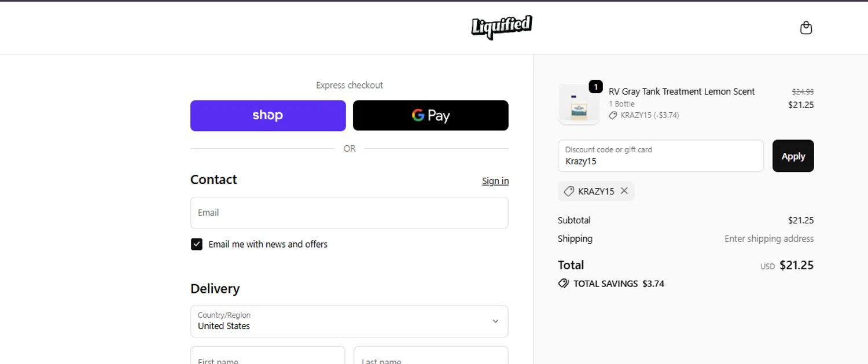868x364 pixels.
Task: Click the 1 Bottle variant text
Action: pyautogui.click(x=621, y=104)
